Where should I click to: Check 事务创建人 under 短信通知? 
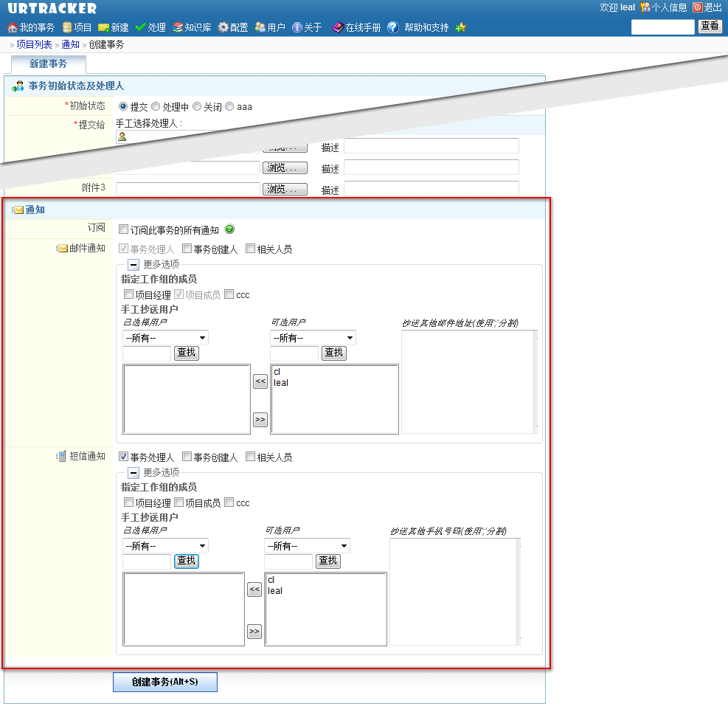coord(187,457)
